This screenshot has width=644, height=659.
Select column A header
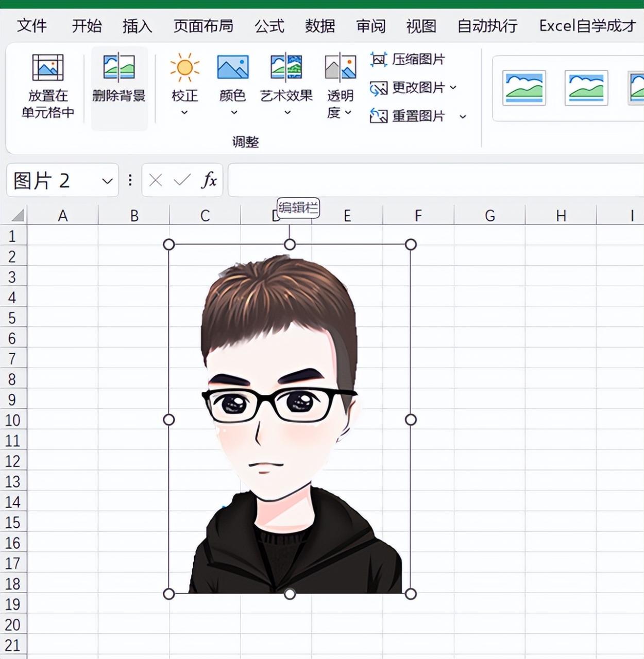(x=62, y=215)
